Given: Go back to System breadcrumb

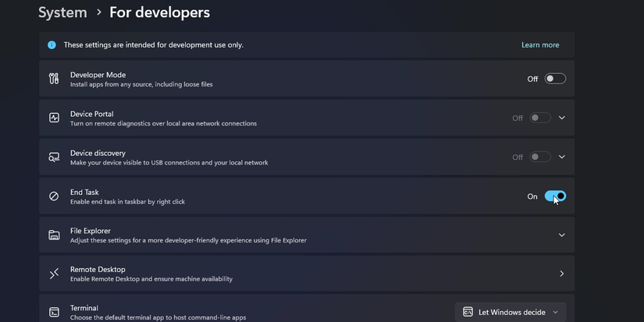Looking at the screenshot, I should click(x=63, y=12).
